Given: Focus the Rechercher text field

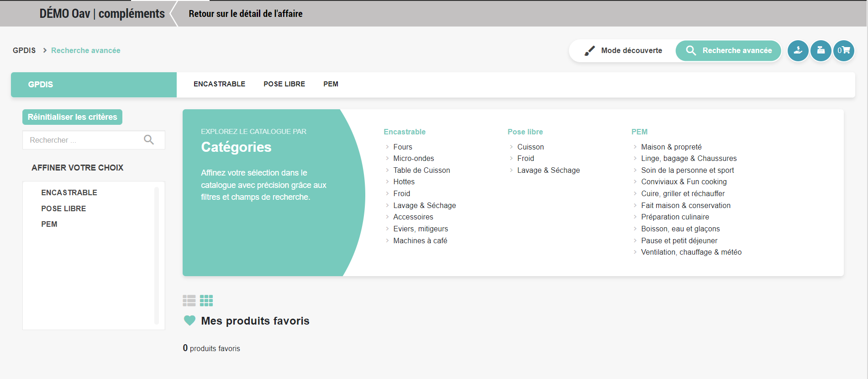Looking at the screenshot, I should coord(82,140).
